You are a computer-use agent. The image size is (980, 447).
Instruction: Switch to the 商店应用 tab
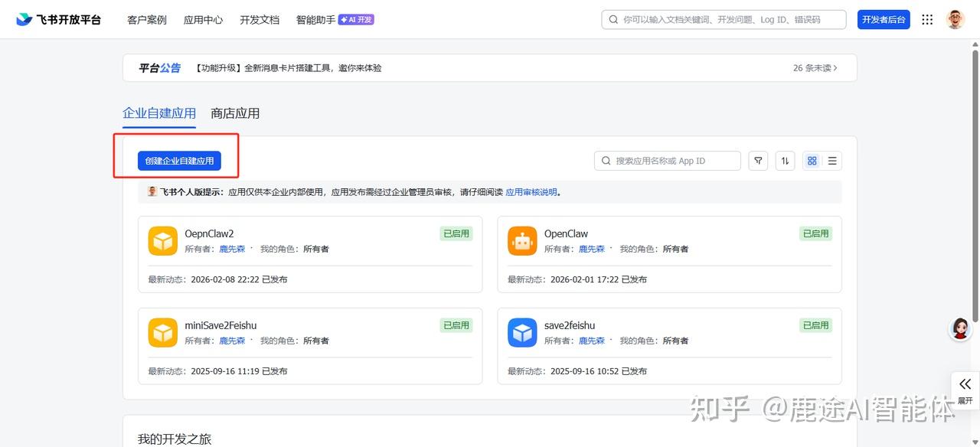coord(235,113)
